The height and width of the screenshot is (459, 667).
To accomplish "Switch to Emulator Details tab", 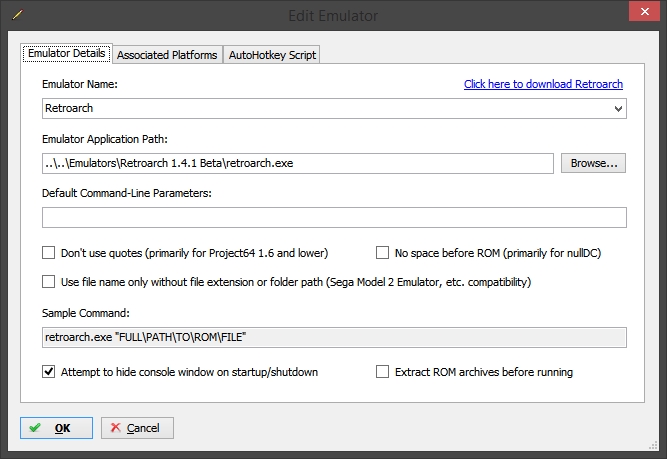I will pyautogui.click(x=67, y=54).
